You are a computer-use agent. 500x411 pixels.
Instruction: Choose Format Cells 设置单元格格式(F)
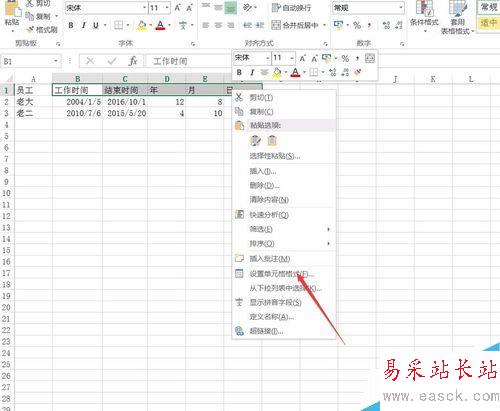pos(283,274)
